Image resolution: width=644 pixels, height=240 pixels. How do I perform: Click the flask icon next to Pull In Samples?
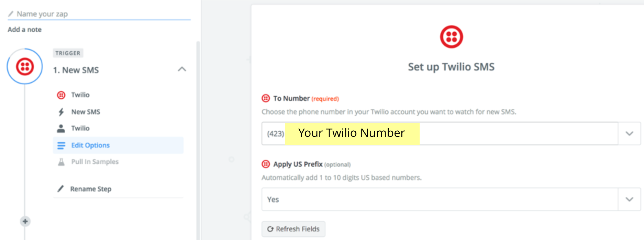61,162
